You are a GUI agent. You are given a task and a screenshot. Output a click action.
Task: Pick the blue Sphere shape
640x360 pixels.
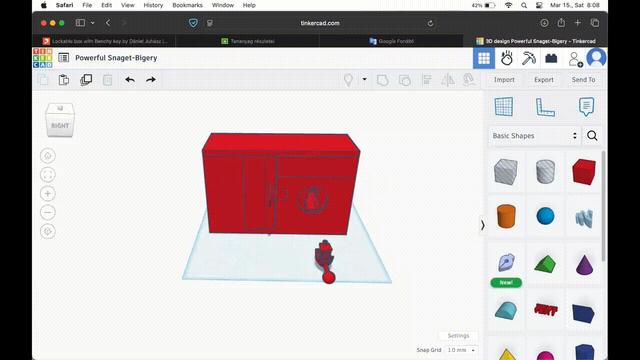[x=545, y=216]
